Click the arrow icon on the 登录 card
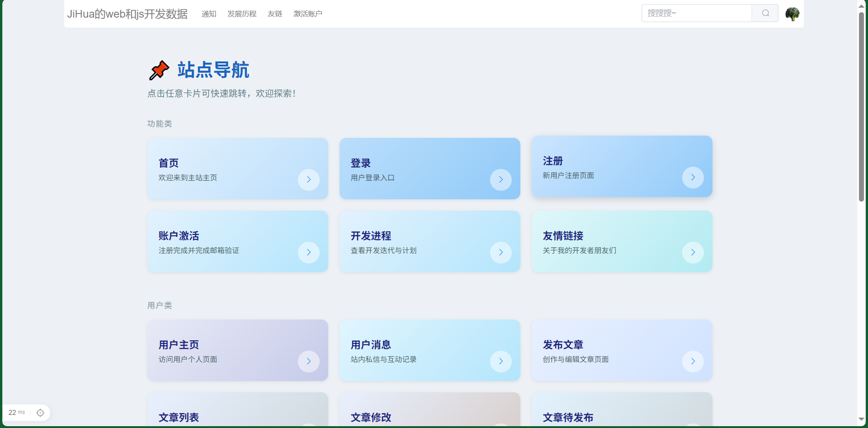Screen dimensions: 868x428 point(501,180)
